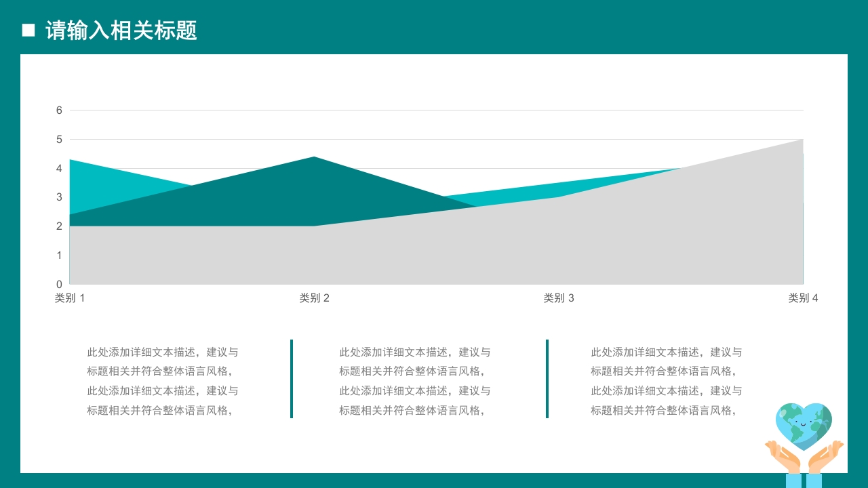Viewport: 868px width, 488px height.
Task: Select the teal divider bar left of right text
Action: tap(547, 379)
